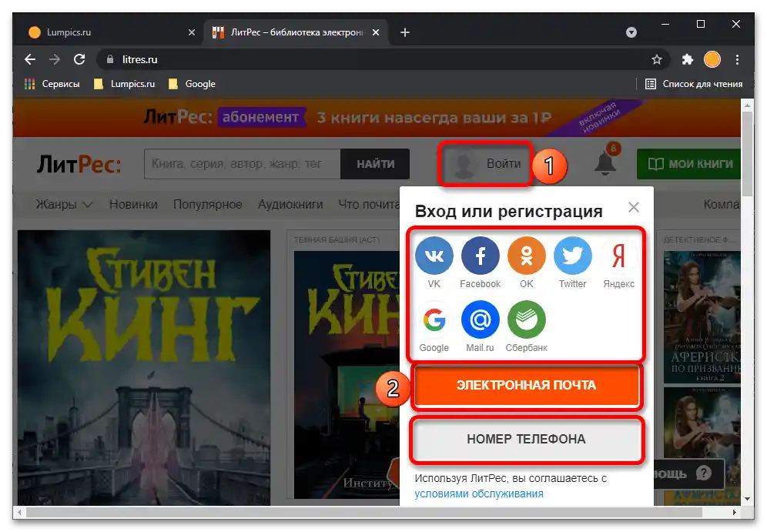The height and width of the screenshot is (532, 767).
Task: Open notifications bell icon
Action: (605, 162)
